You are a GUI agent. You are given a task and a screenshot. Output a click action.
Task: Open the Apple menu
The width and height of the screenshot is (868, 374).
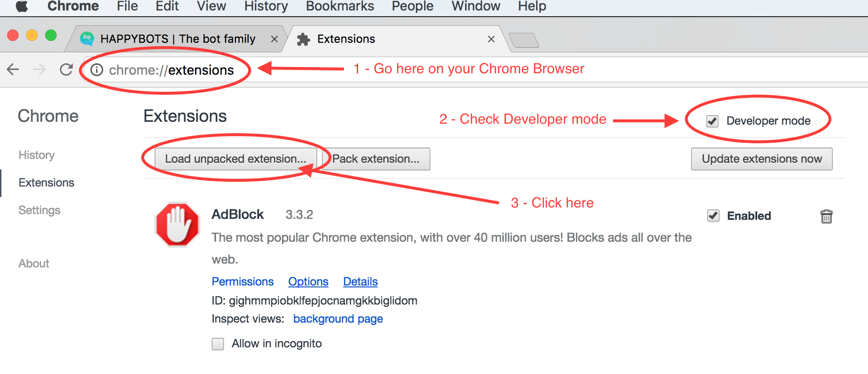pos(22,6)
